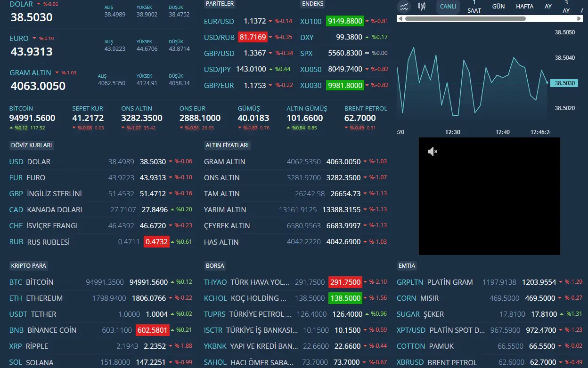The image size is (588, 368).
Task: Open RUB RUS RUBLESİ row
Action: click(101, 242)
